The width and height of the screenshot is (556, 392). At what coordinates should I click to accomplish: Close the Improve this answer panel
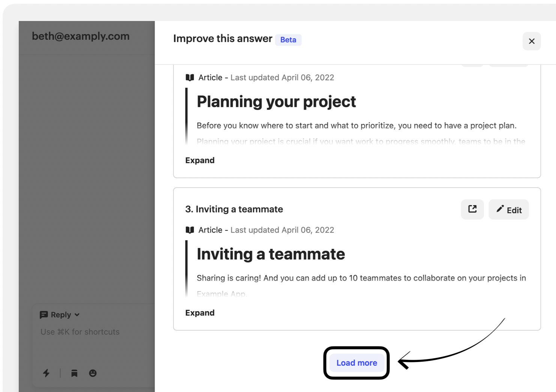[x=531, y=41]
